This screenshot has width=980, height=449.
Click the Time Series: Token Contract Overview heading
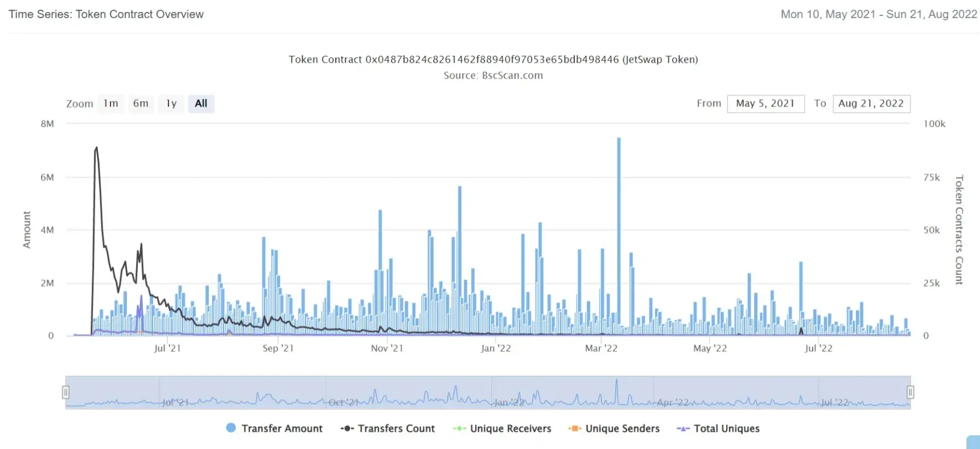coord(106,14)
